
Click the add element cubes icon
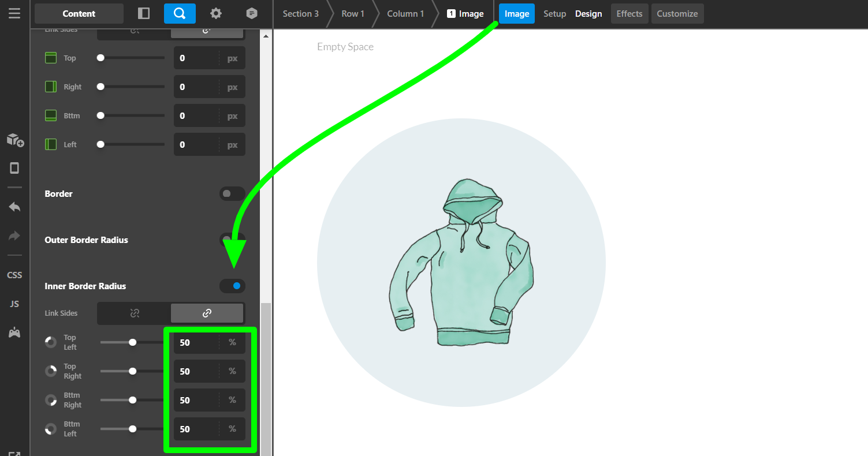(15, 140)
